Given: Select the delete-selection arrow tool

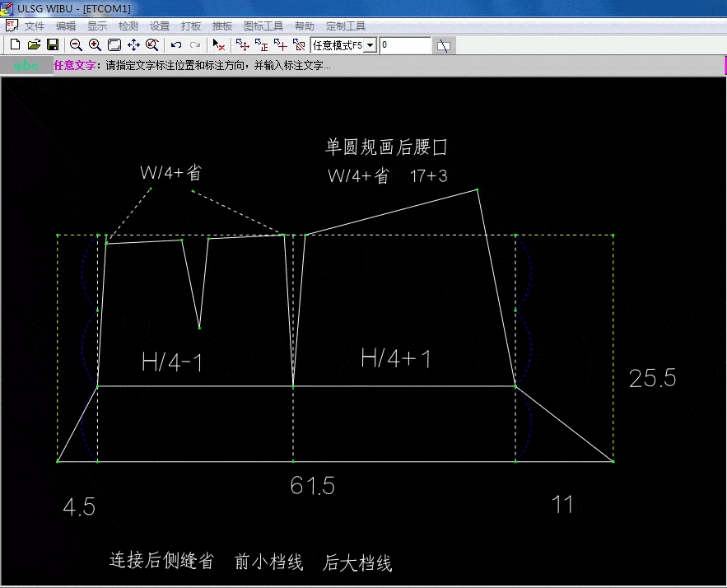Looking at the screenshot, I should (219, 45).
